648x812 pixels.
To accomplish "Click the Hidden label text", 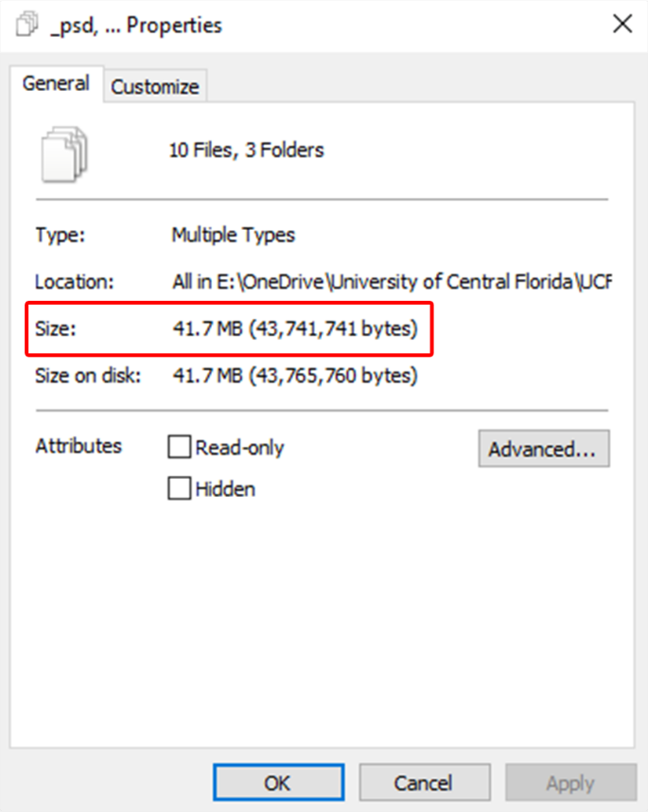I will coord(225,489).
